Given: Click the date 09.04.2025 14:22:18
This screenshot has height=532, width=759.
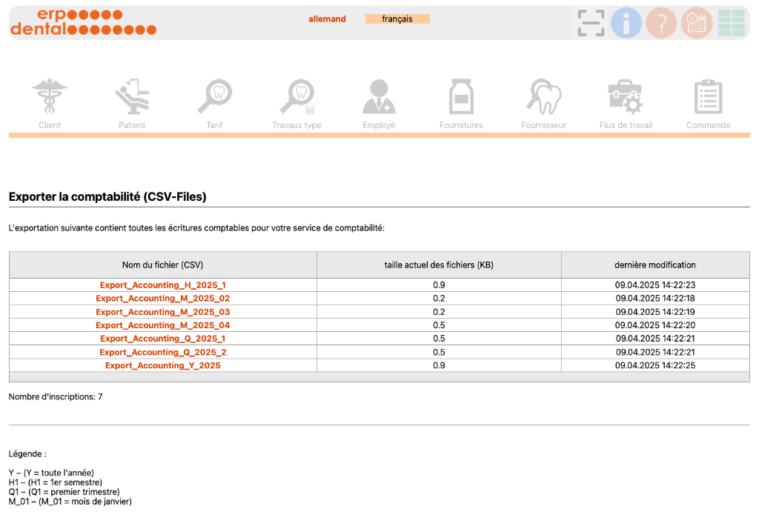Looking at the screenshot, I should point(655,298).
